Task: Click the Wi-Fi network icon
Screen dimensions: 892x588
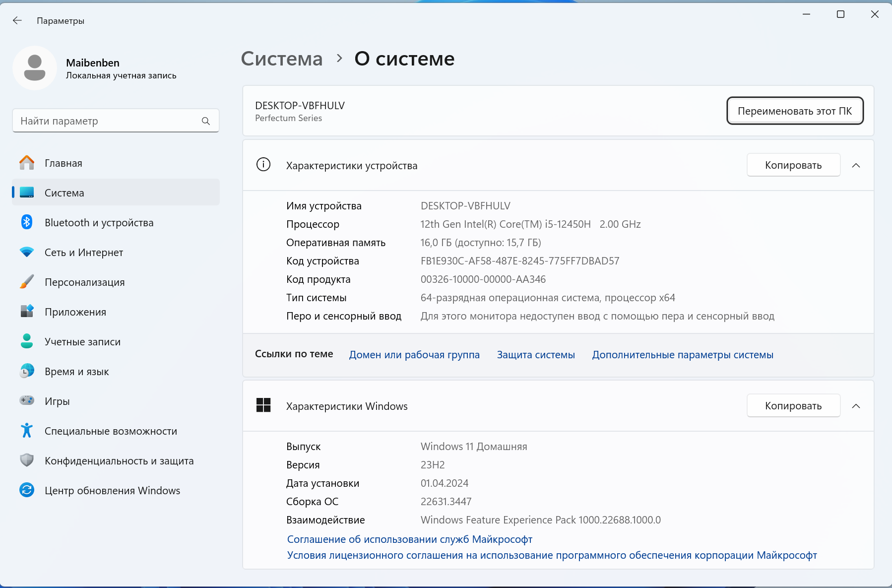Action: pos(27,252)
